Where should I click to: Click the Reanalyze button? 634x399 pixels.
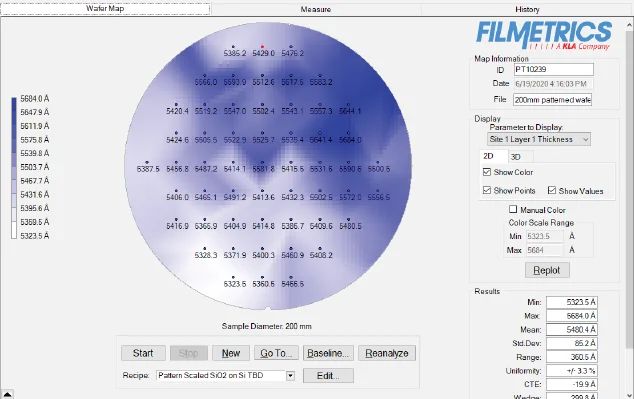point(387,353)
